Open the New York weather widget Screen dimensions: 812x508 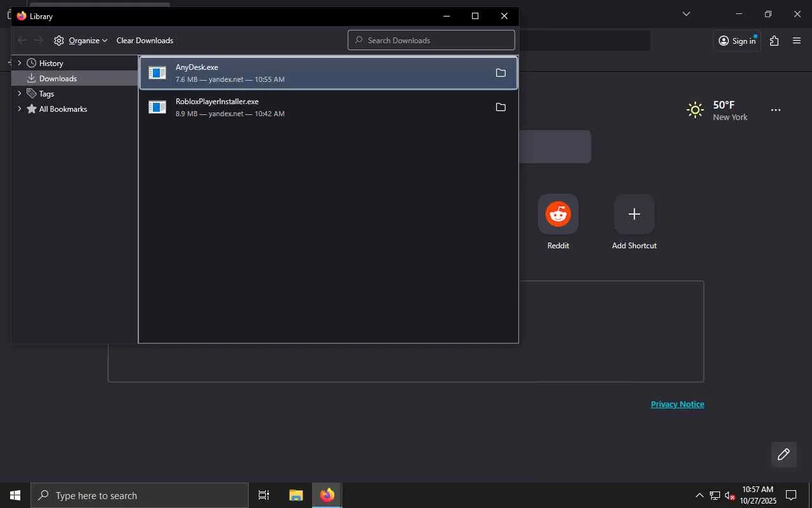pyautogui.click(x=717, y=110)
